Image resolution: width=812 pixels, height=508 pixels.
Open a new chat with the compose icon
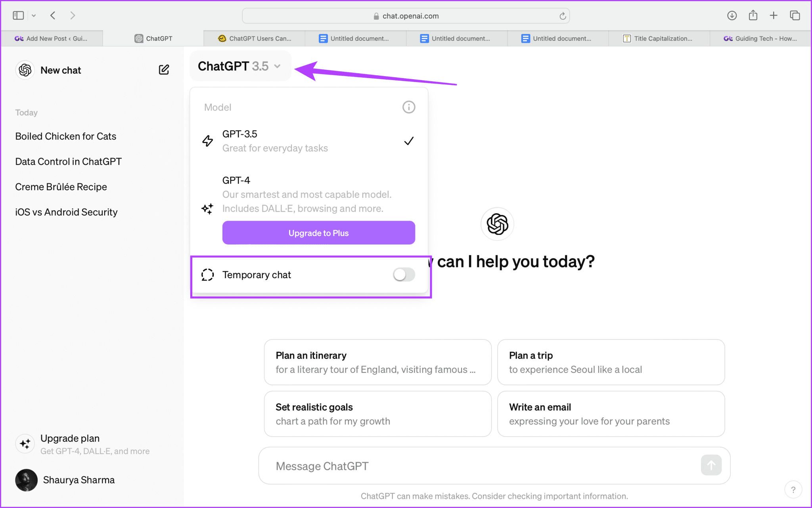click(x=163, y=69)
